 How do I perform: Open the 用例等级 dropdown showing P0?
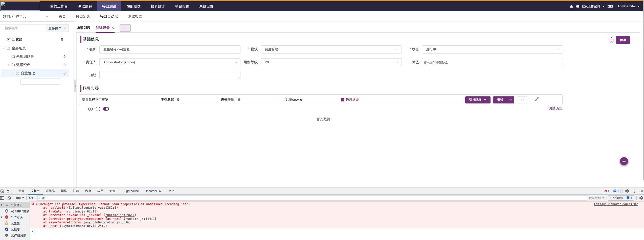click(x=331, y=62)
